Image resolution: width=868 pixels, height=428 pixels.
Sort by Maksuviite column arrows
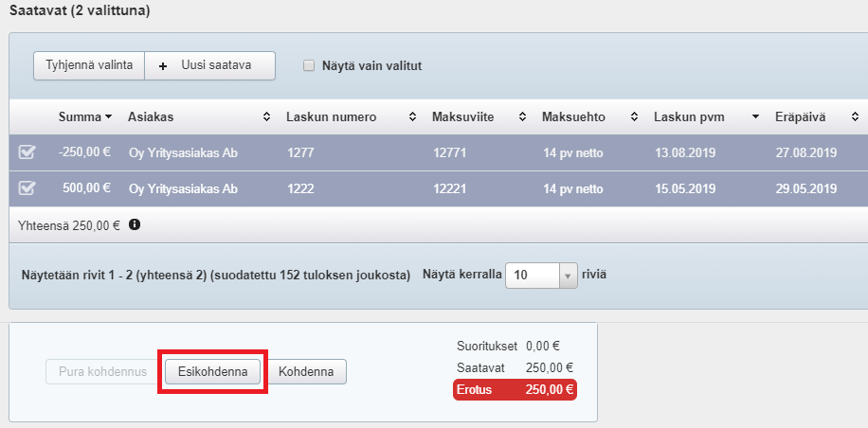(x=522, y=116)
